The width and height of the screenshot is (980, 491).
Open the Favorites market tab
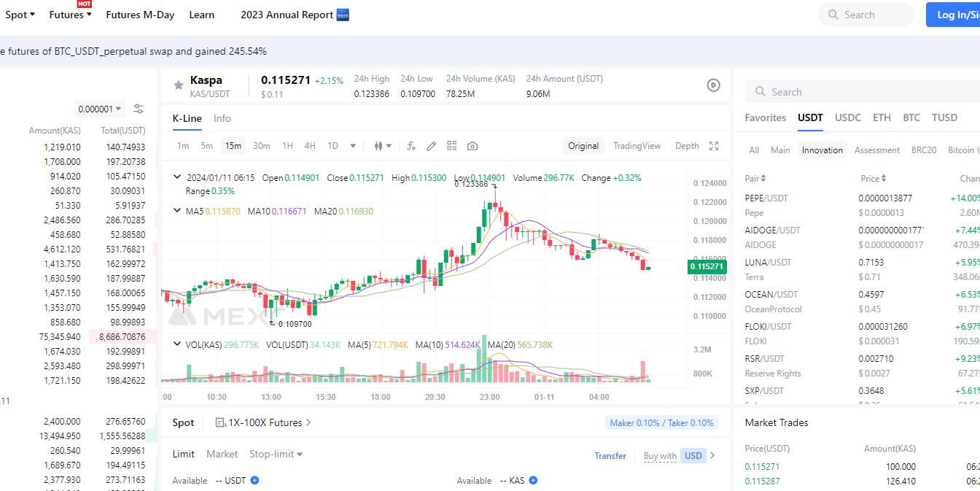pos(766,117)
